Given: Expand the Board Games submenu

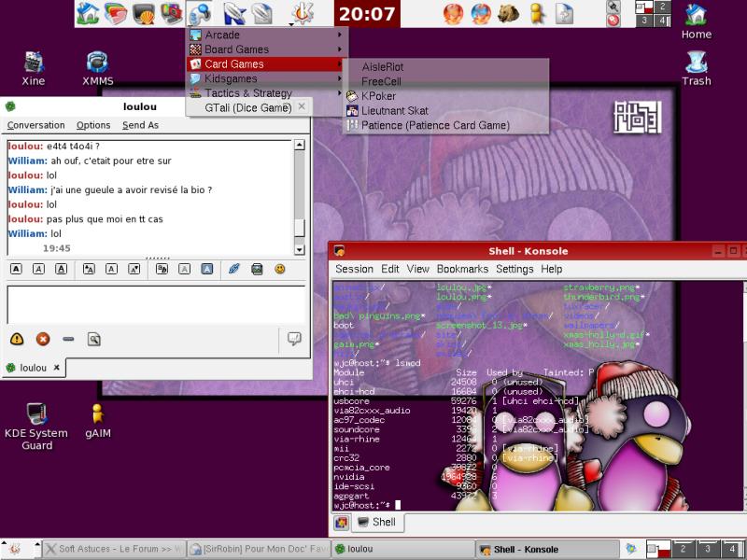Looking at the screenshot, I should (267, 49).
